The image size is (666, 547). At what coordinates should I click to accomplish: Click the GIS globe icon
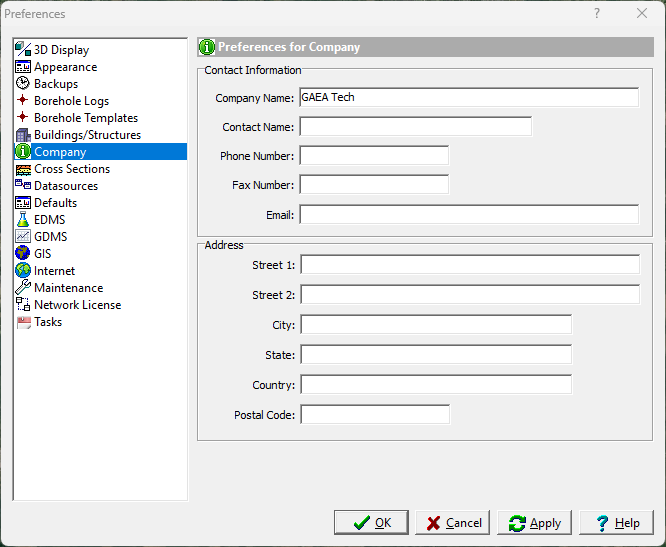point(23,254)
